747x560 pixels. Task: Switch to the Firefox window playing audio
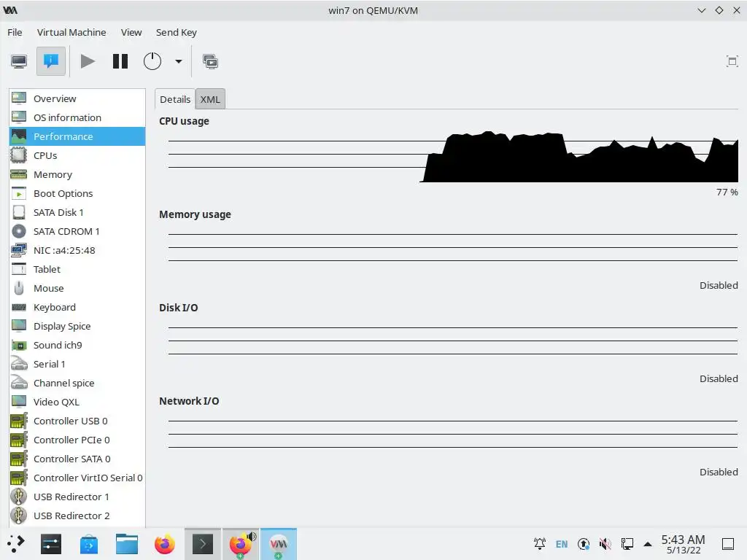241,544
